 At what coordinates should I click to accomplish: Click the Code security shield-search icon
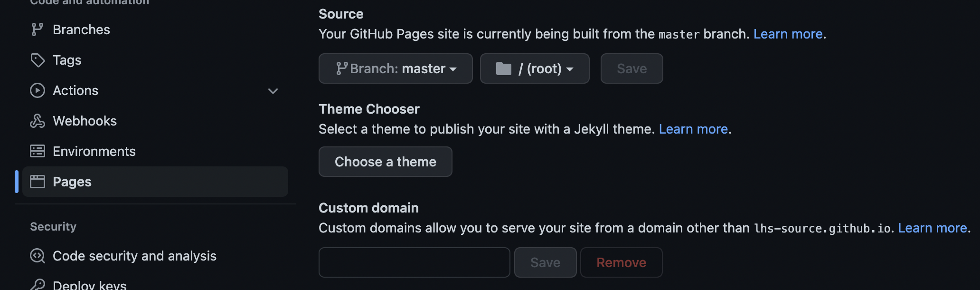38,256
